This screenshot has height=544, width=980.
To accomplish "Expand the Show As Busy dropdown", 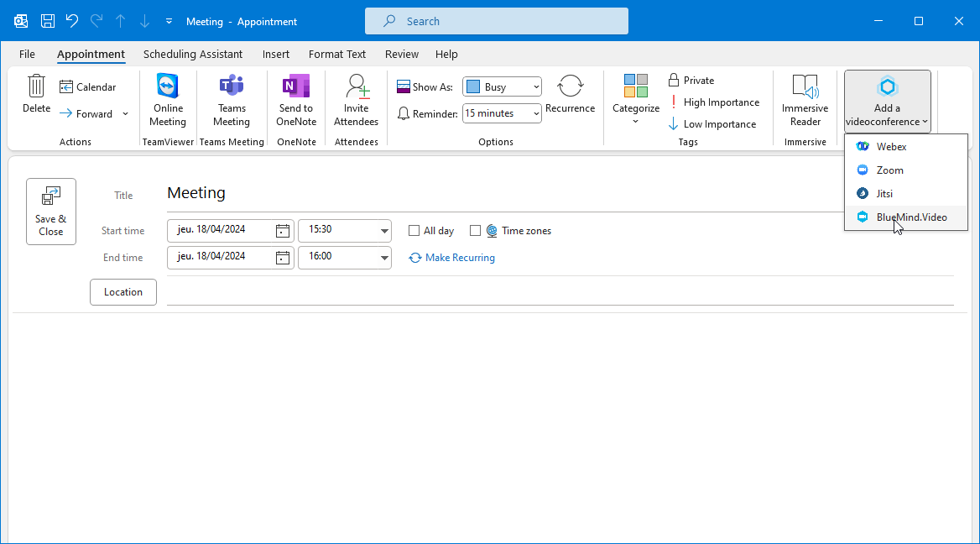I will point(535,86).
